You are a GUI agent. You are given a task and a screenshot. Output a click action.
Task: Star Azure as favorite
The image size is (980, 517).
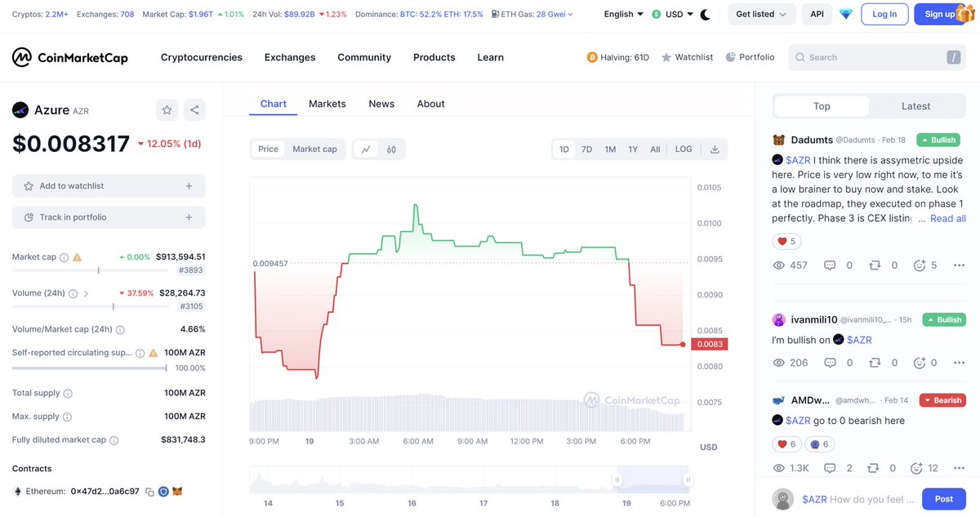(167, 109)
